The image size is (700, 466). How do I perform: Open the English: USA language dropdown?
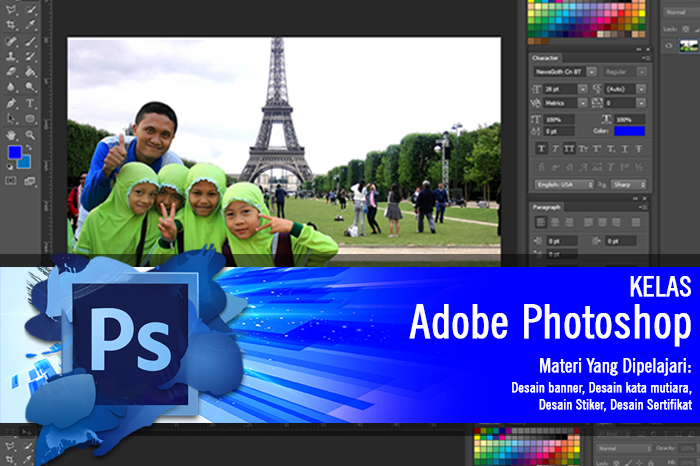tap(564, 184)
